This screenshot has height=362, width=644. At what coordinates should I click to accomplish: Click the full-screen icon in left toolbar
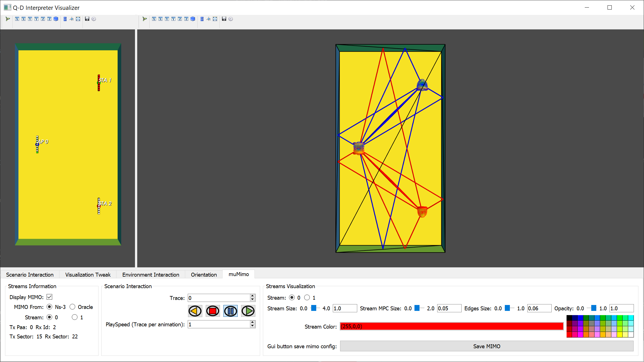pos(78,19)
